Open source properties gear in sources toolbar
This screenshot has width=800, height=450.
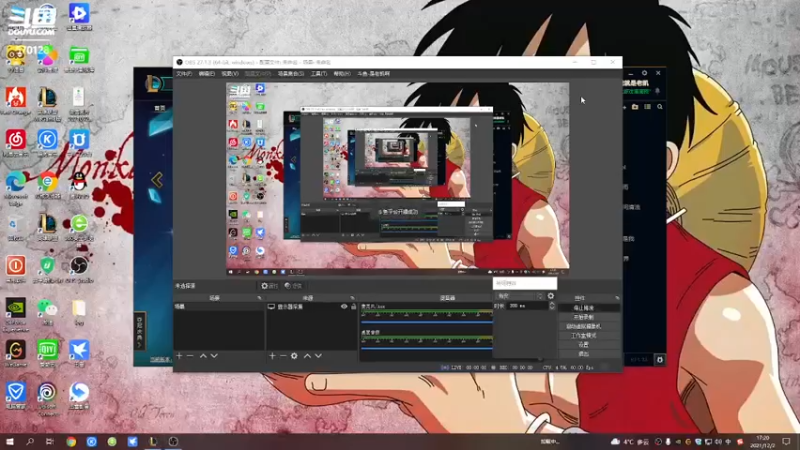tap(294, 356)
